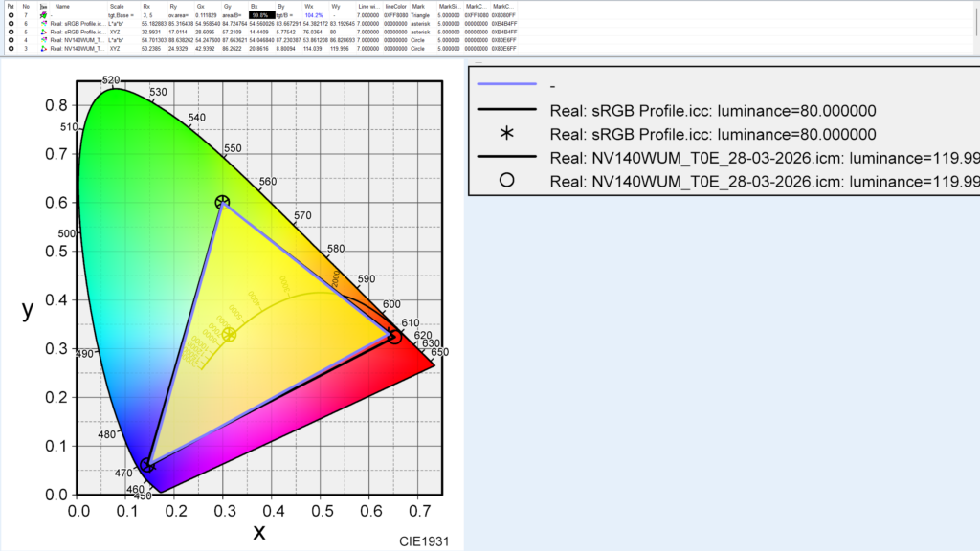Toggle the radio button for row 3
This screenshot has width=980, height=551.
pyautogui.click(x=10, y=47)
